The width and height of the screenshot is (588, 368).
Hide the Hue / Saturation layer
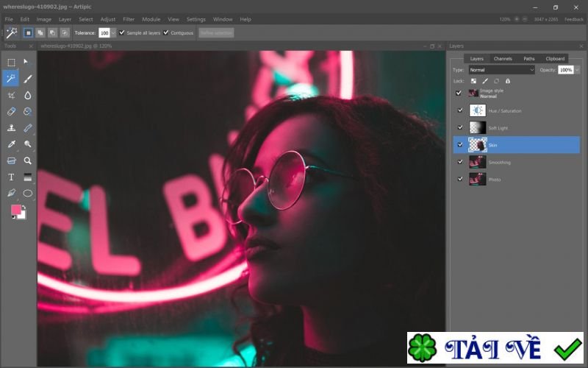(x=460, y=110)
